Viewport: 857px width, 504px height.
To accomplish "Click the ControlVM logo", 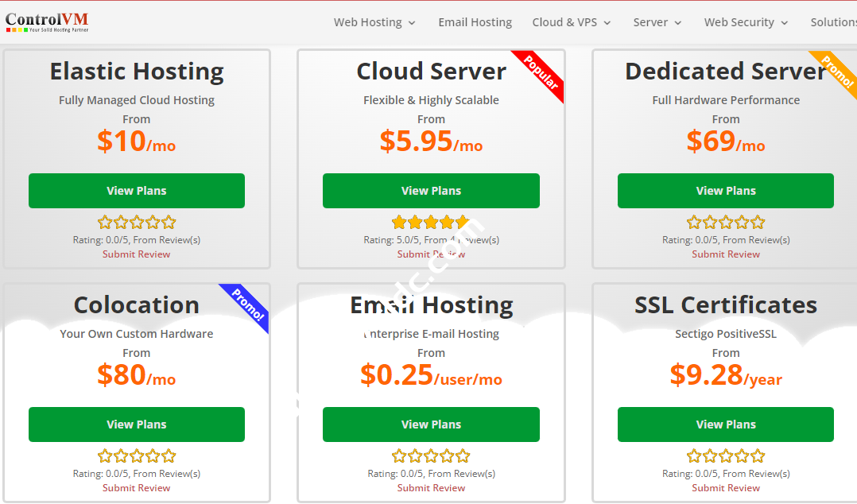I will (47, 21).
